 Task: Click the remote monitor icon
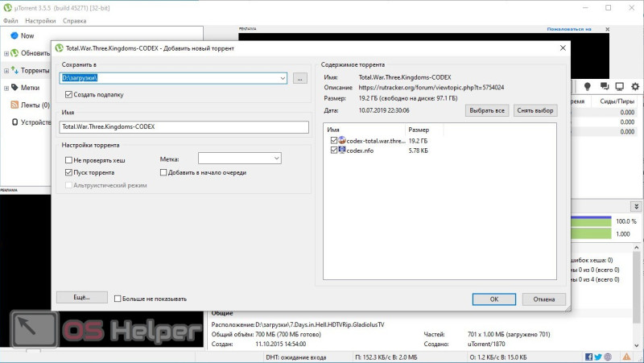click(619, 86)
